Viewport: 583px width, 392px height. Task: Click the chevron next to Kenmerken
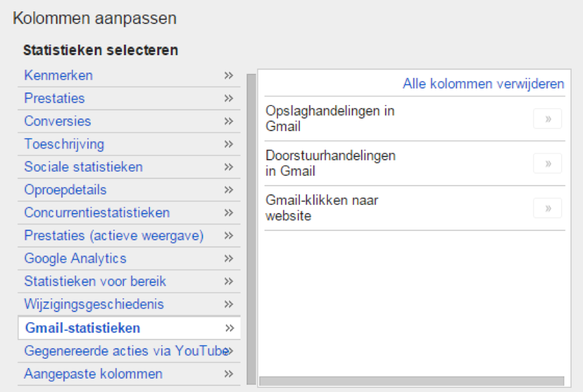coord(229,75)
